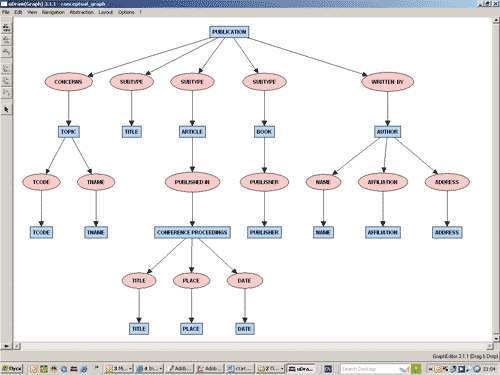Select the PLACE oval node

pyautogui.click(x=191, y=281)
